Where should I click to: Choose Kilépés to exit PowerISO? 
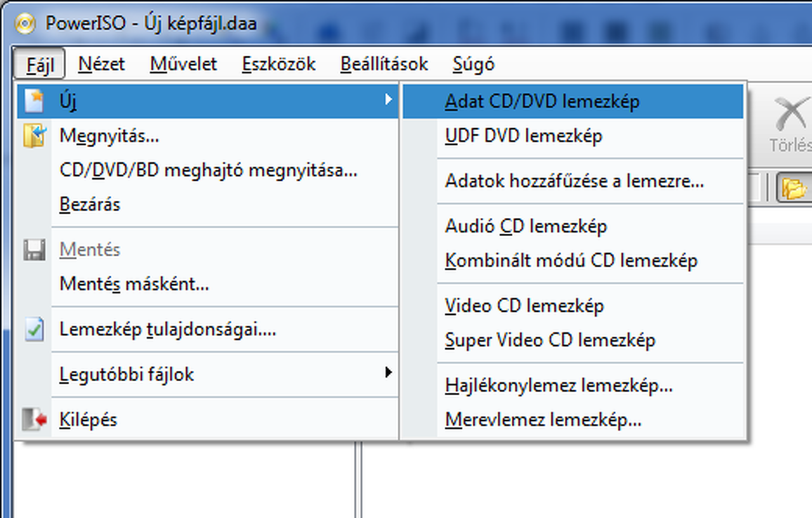pyautogui.click(x=207, y=420)
